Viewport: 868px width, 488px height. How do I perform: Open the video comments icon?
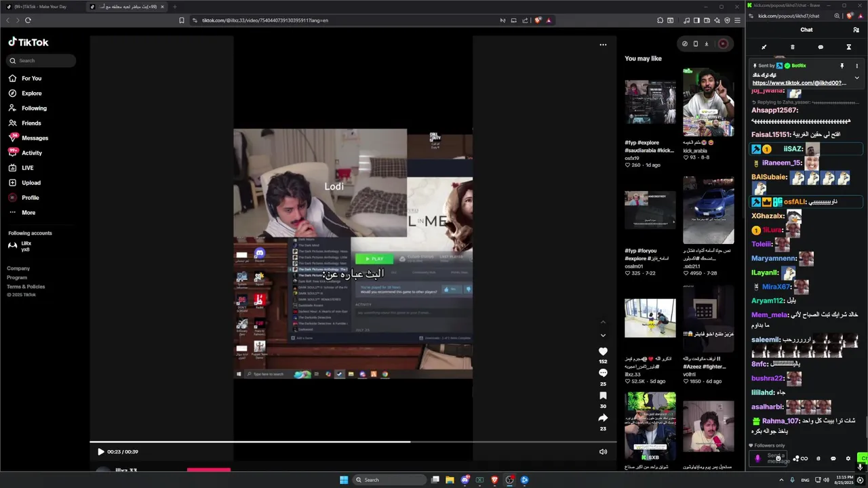(603, 373)
